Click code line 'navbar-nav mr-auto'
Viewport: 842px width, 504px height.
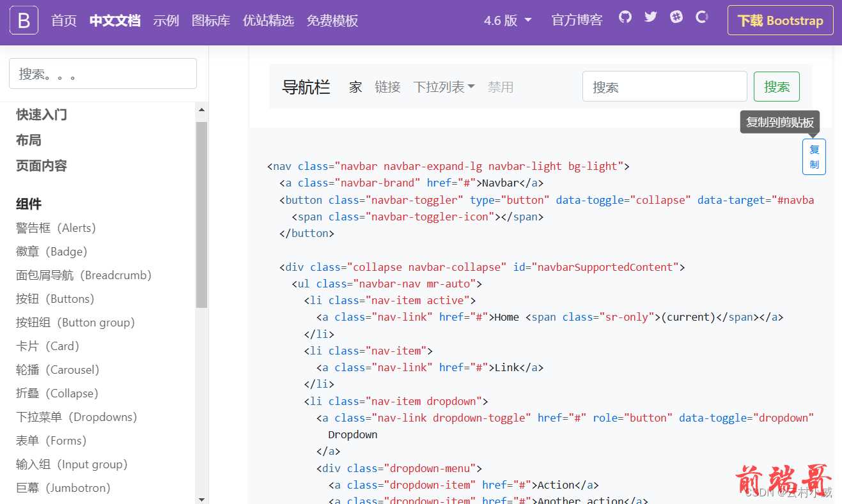pyautogui.click(x=387, y=284)
